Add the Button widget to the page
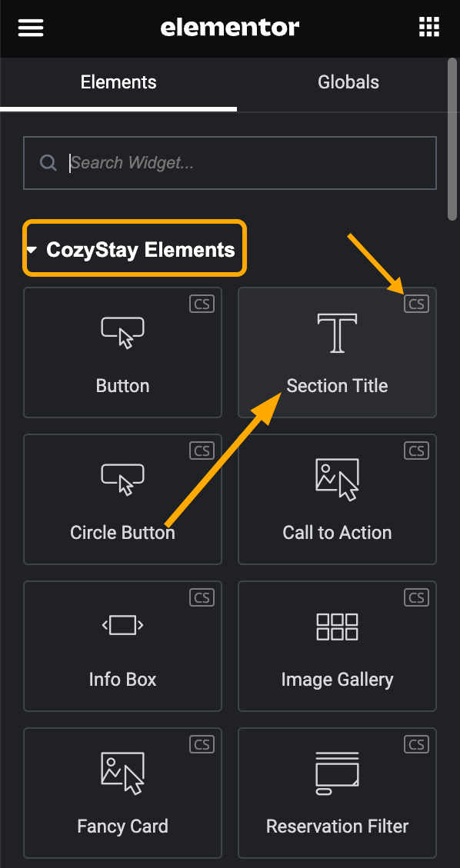Screen dimensions: 460x868 122,352
